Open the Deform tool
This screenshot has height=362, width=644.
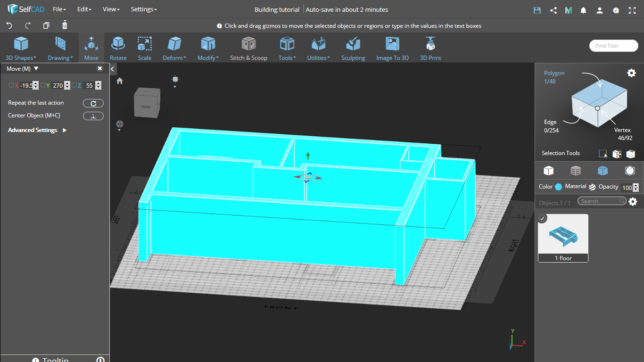coord(174,49)
